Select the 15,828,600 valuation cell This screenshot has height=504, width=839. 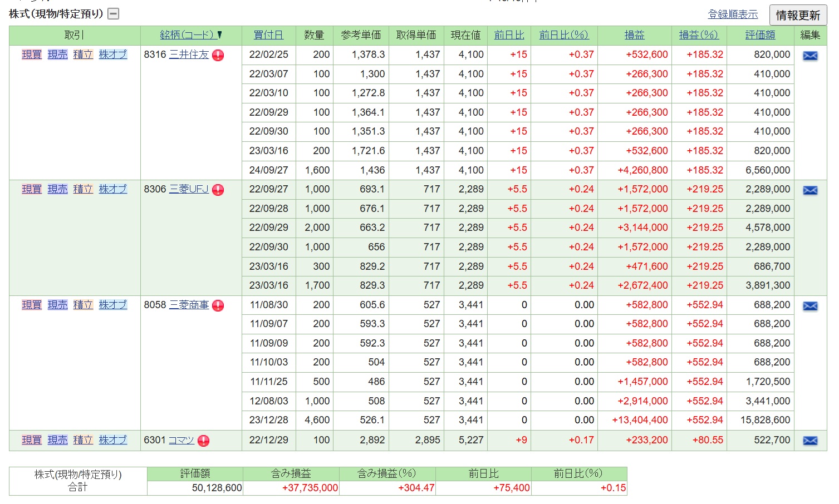tap(761, 420)
